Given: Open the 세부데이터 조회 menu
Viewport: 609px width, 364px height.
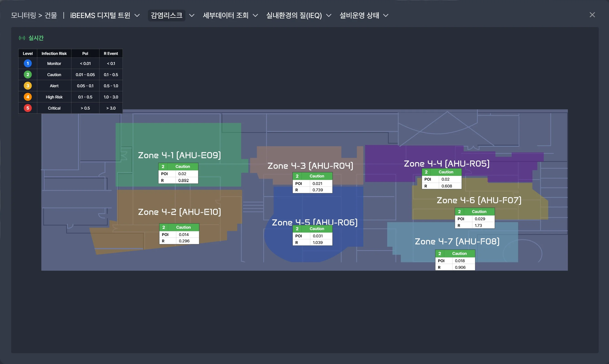Looking at the screenshot, I should [225, 15].
